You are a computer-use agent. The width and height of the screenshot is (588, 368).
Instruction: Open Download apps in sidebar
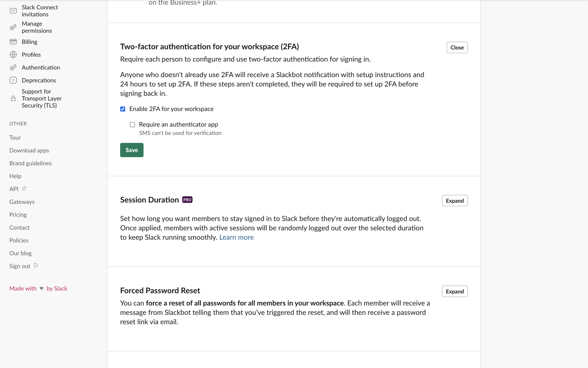(29, 151)
